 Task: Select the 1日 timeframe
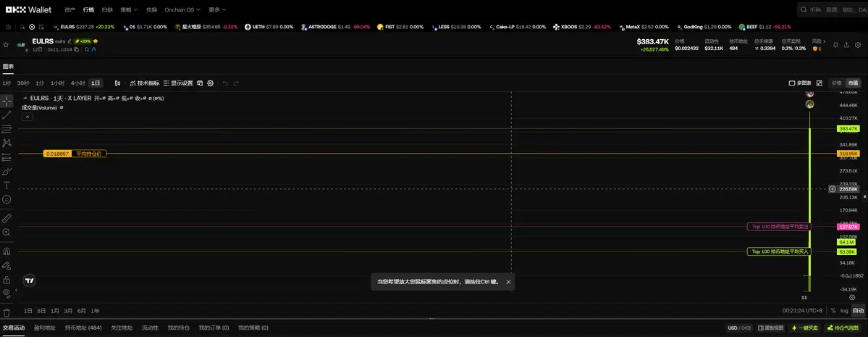(96, 83)
